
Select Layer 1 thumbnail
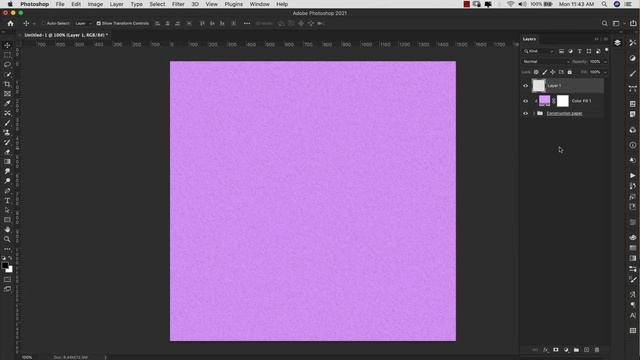538,86
